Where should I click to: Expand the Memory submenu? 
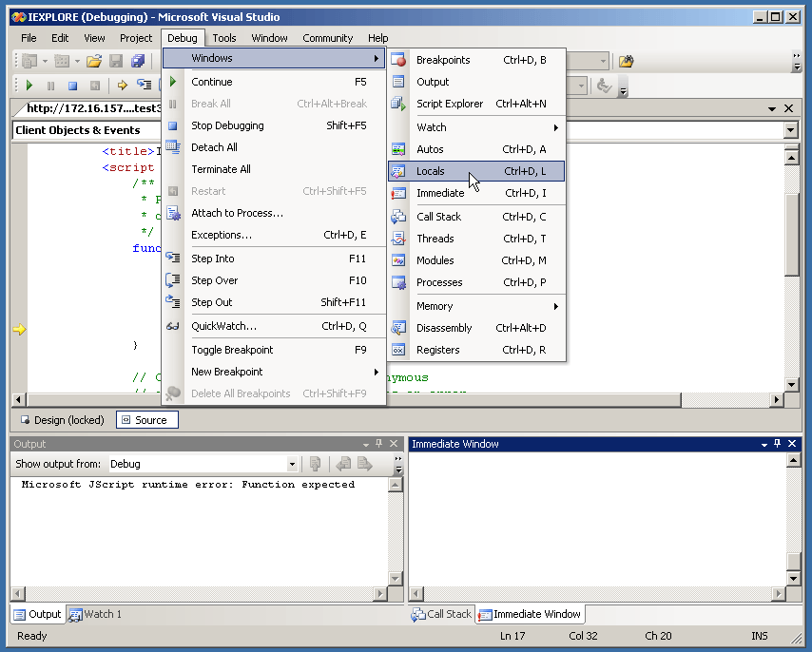(476, 306)
